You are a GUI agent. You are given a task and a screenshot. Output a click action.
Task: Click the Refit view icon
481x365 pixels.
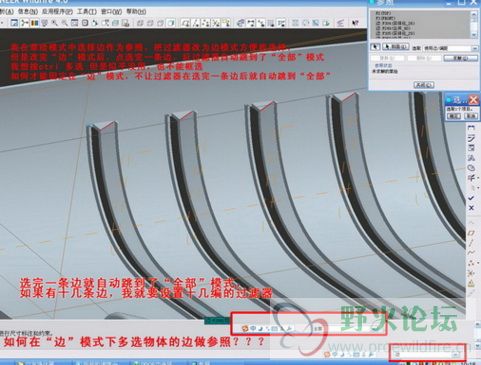tap(74, 23)
